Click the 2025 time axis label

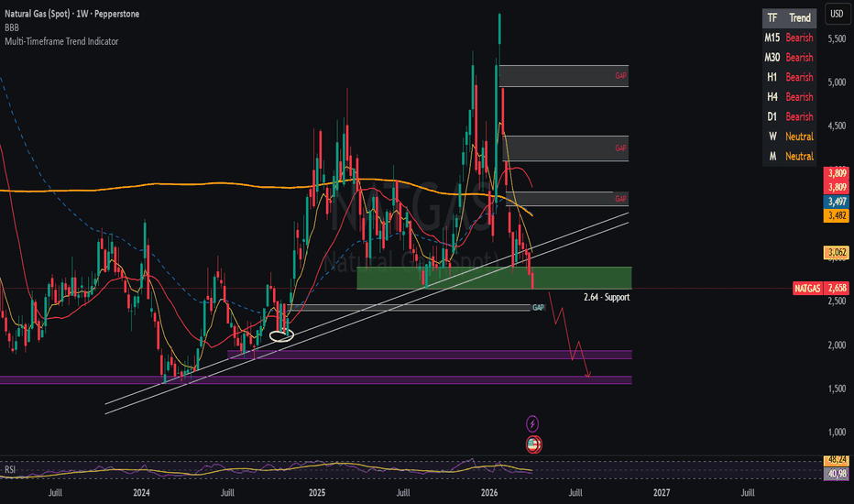(x=317, y=493)
